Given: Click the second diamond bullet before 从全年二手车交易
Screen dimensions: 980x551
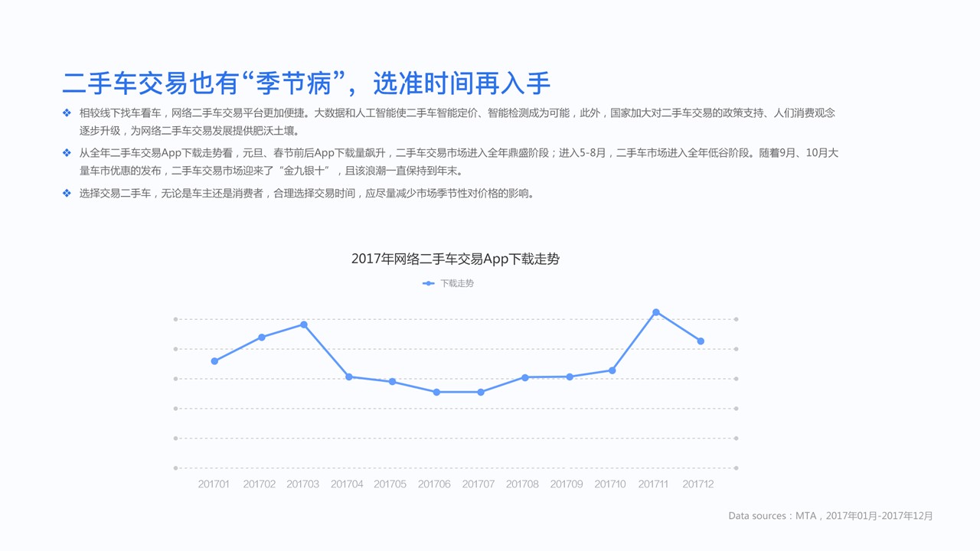Looking at the screenshot, I should pyautogui.click(x=67, y=153).
